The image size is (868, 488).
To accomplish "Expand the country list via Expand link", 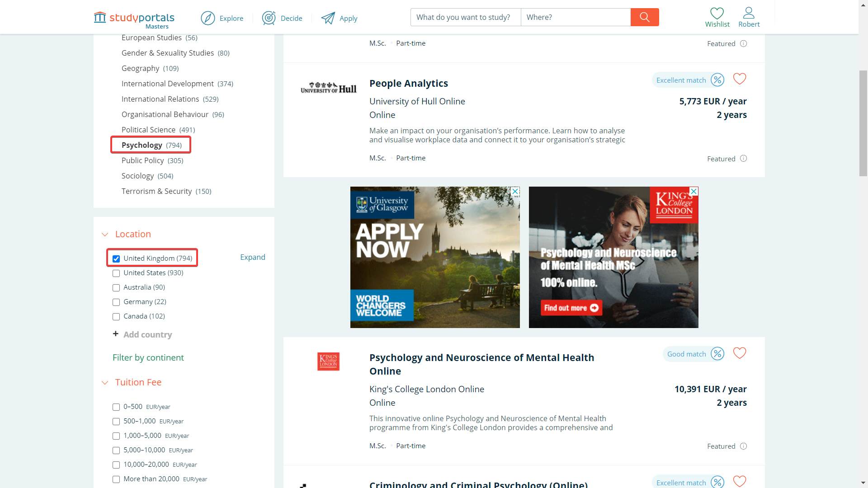I will coord(253,257).
